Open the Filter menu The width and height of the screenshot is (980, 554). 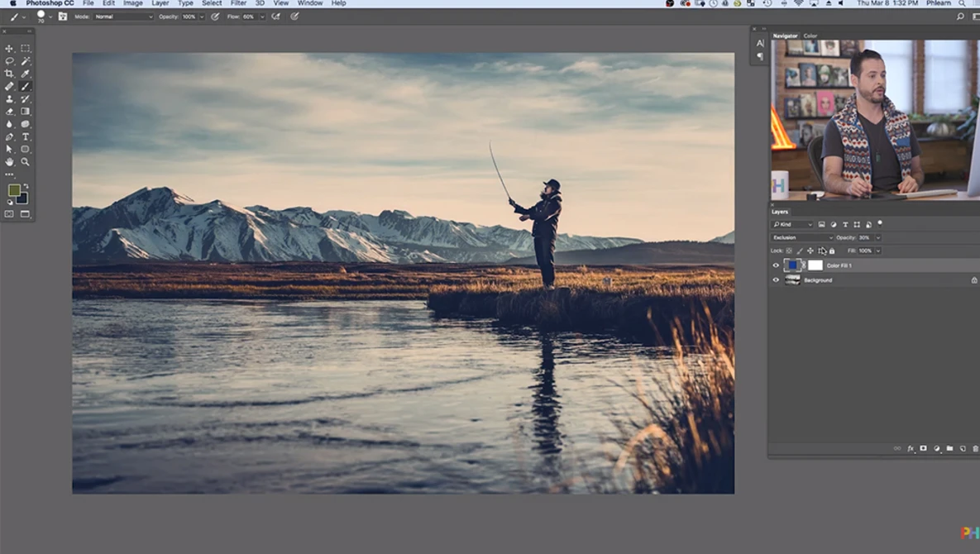(238, 3)
